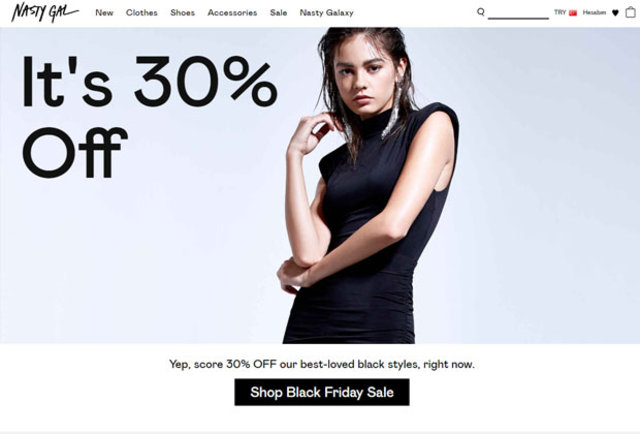Image resolution: width=640 pixels, height=434 pixels.
Task: Open the Sale menu
Action: pos(278,13)
